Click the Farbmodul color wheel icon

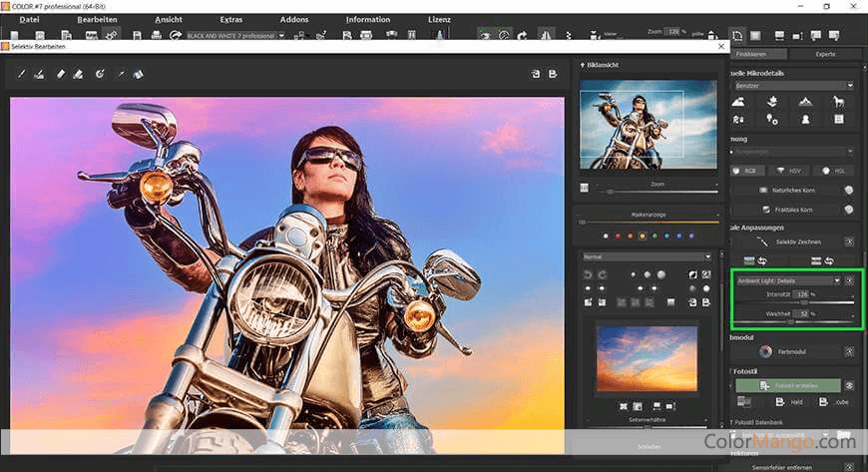tap(764, 351)
